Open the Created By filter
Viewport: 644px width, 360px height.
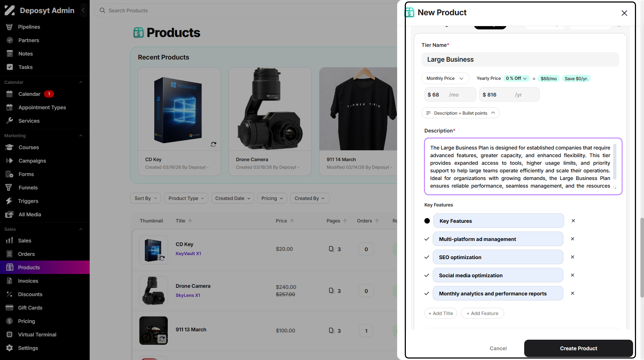(x=310, y=199)
